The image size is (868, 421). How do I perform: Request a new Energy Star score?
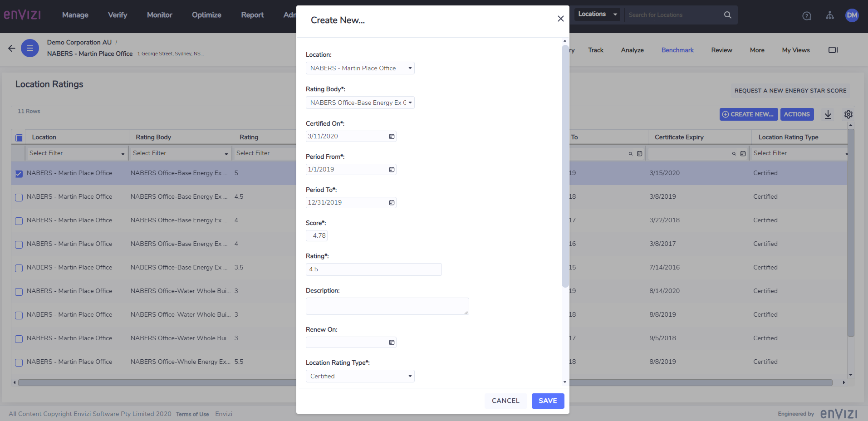790,91
